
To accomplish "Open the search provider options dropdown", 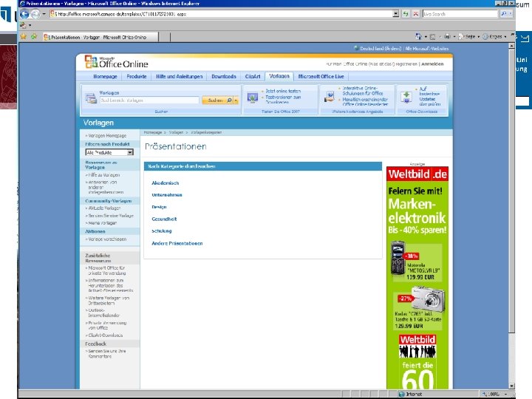I will pyautogui.click(x=511, y=14).
